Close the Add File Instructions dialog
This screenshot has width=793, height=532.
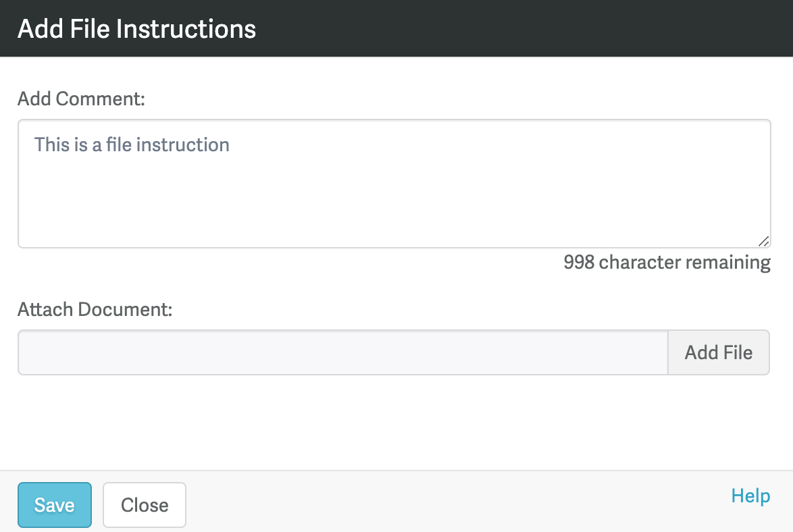(x=144, y=505)
